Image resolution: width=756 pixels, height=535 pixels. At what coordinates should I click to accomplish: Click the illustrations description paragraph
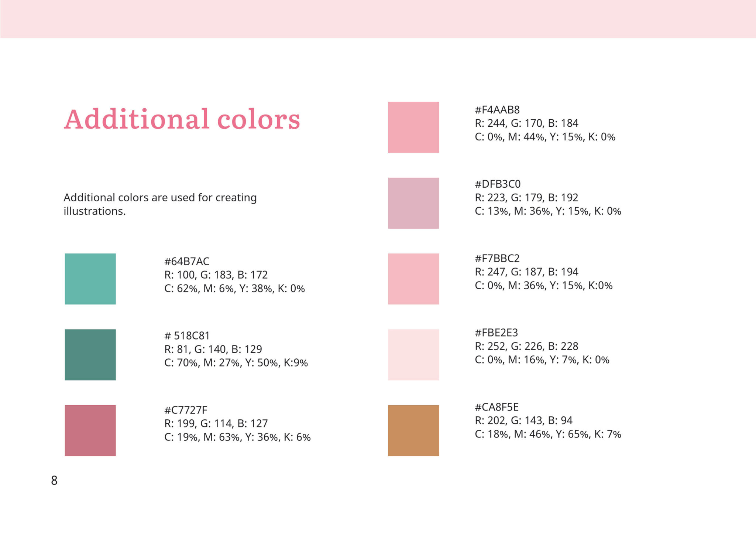pyautogui.click(x=160, y=204)
